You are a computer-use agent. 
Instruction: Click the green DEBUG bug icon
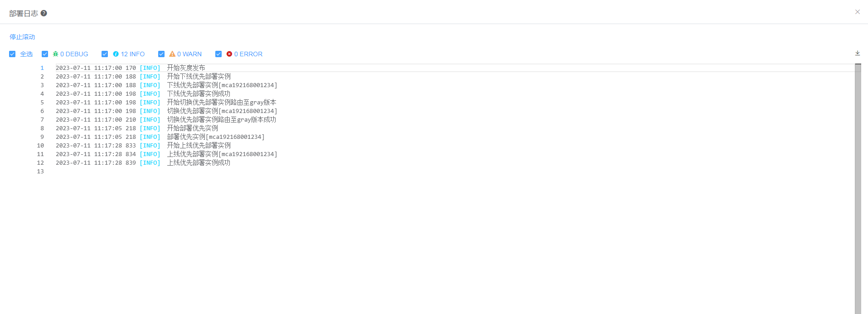point(55,54)
